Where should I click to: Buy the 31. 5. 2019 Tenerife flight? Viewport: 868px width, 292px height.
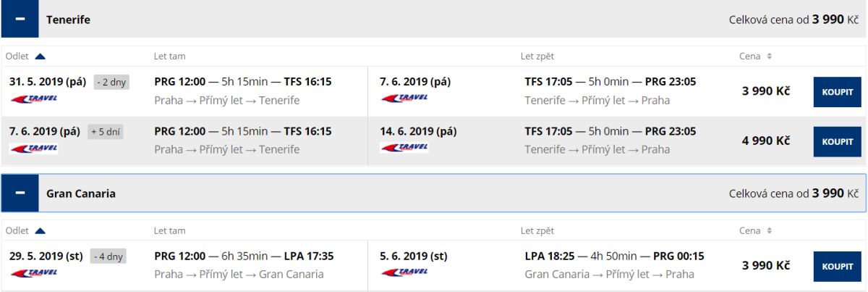837,92
